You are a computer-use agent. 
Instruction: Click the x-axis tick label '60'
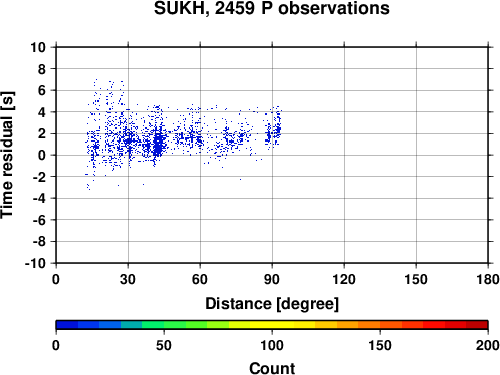(x=200, y=279)
